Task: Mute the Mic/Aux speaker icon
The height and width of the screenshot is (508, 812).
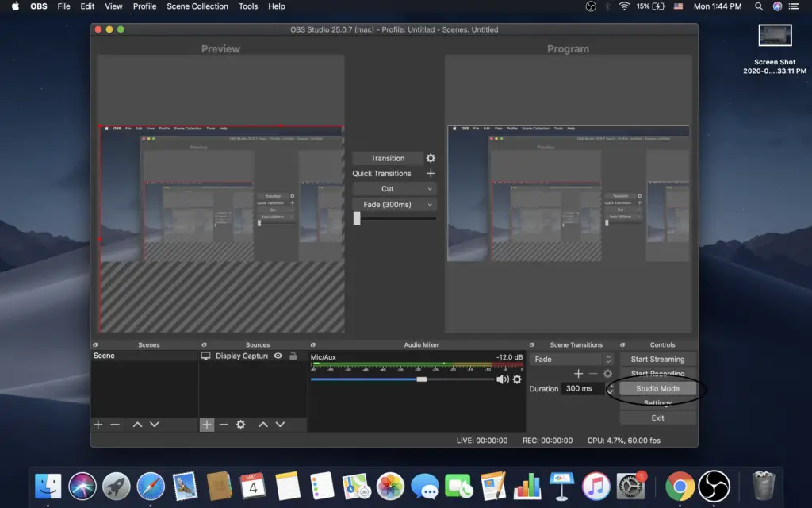Action: 502,379
